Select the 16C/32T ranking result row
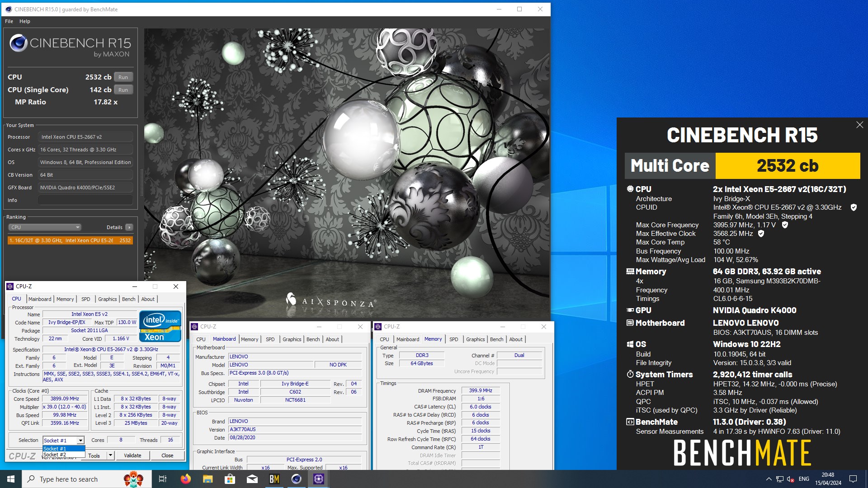This screenshot has width=868, height=488. pos(70,240)
